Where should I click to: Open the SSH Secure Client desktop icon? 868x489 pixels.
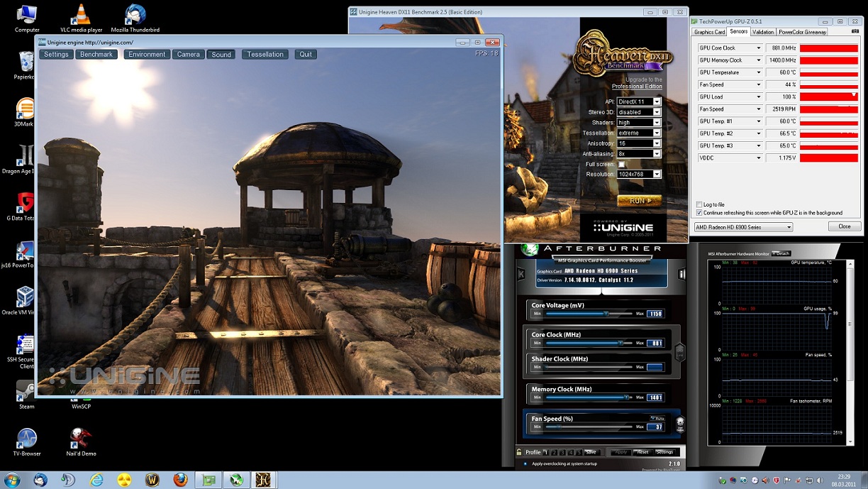point(24,351)
